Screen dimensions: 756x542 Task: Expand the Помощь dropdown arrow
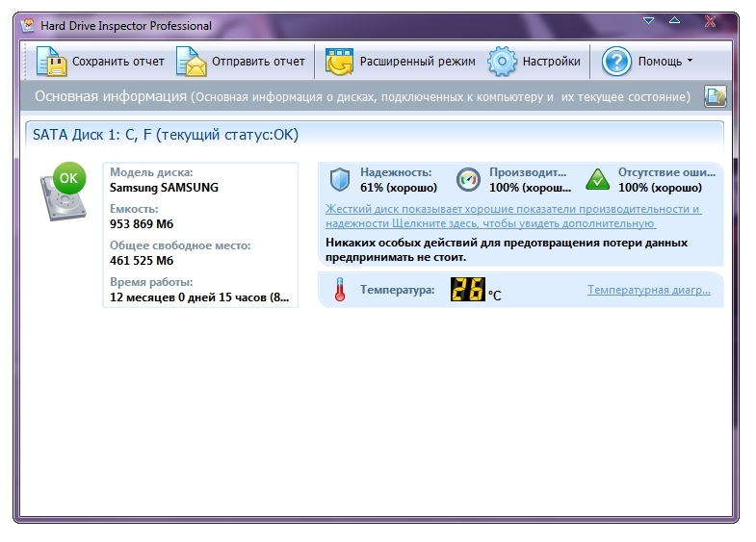pyautogui.click(x=690, y=62)
